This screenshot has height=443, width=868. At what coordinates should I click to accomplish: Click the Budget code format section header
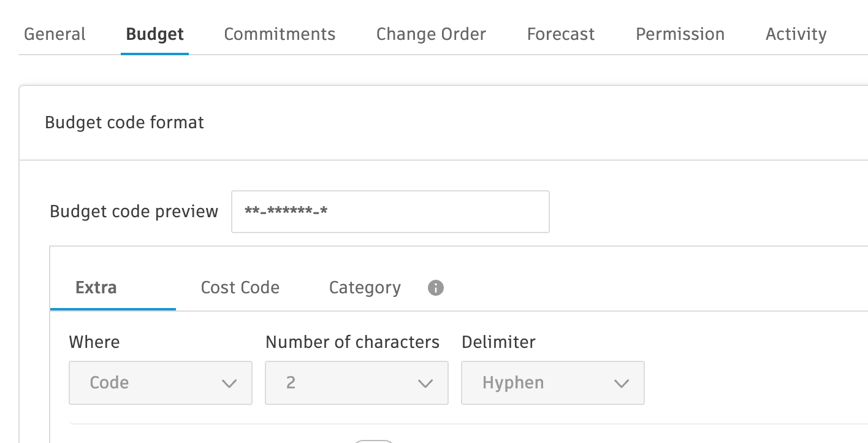click(124, 123)
